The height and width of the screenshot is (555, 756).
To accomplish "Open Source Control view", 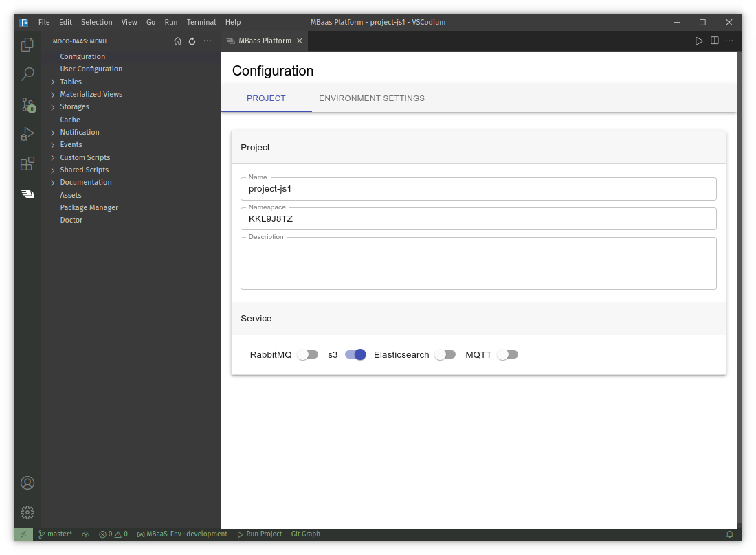I will pyautogui.click(x=27, y=104).
